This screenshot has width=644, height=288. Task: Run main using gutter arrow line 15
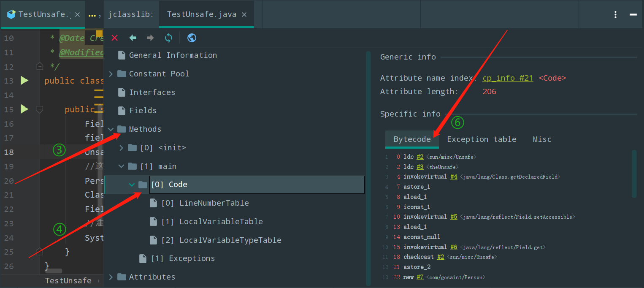(24, 109)
